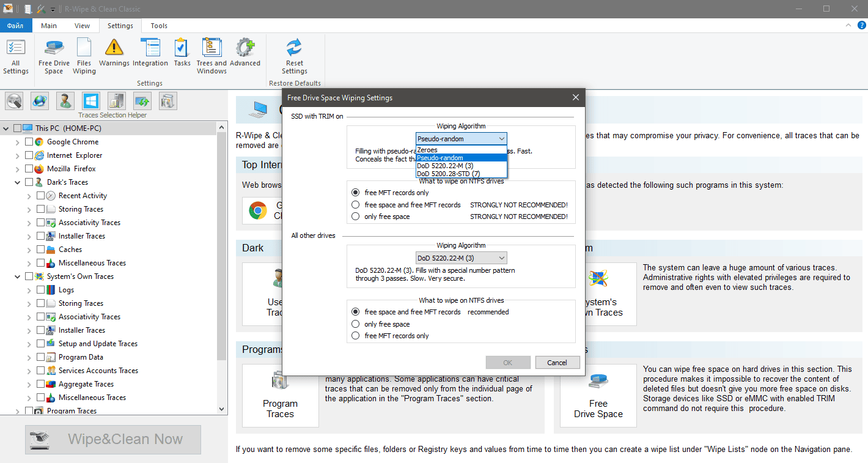Select SSD 'free space and free MFT records' radio
The width and height of the screenshot is (868, 463).
pyautogui.click(x=356, y=205)
